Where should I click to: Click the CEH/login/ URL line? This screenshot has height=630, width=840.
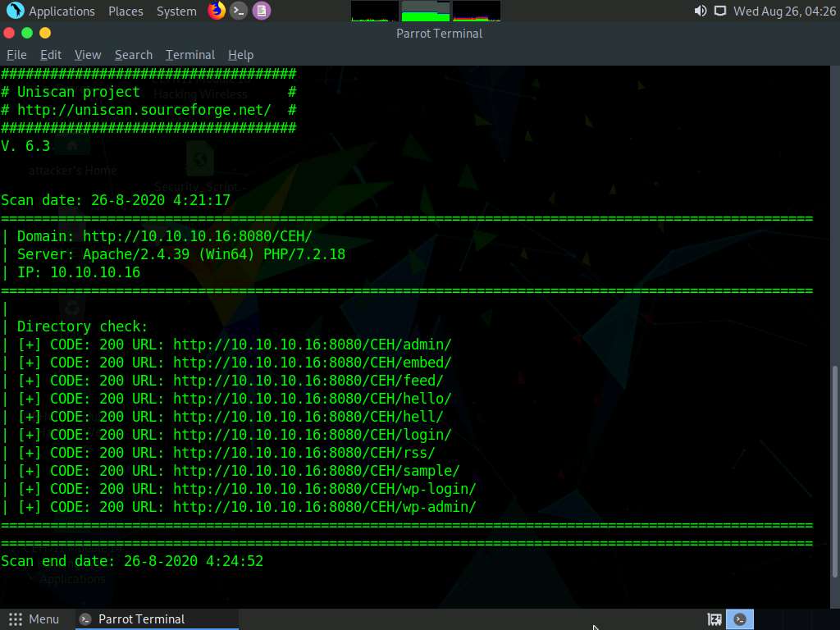pyautogui.click(x=313, y=435)
